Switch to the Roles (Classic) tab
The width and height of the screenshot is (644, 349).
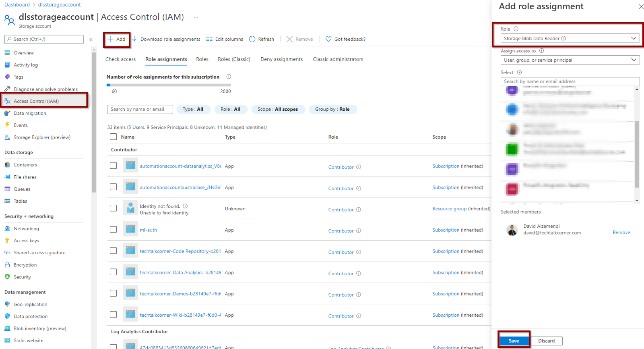234,59
